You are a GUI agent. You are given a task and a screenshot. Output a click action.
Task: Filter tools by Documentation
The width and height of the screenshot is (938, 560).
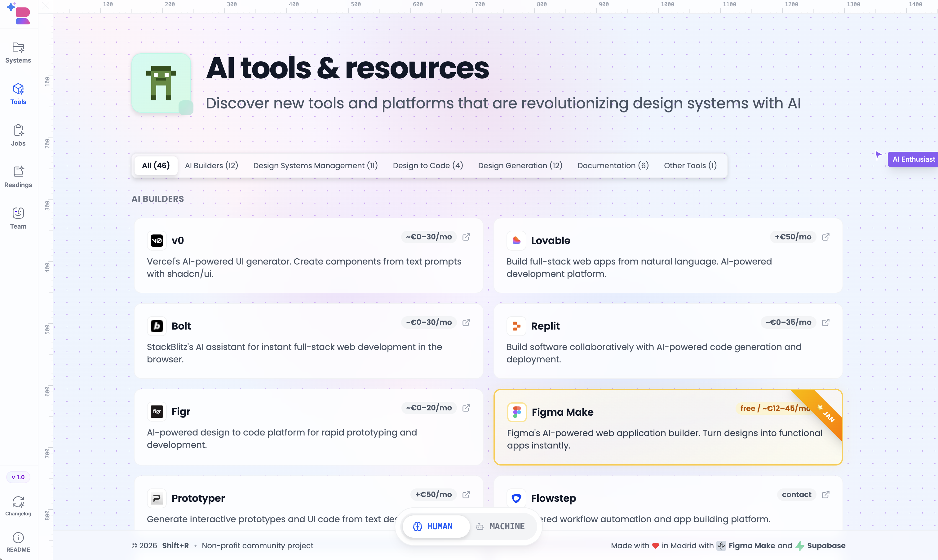click(x=613, y=165)
